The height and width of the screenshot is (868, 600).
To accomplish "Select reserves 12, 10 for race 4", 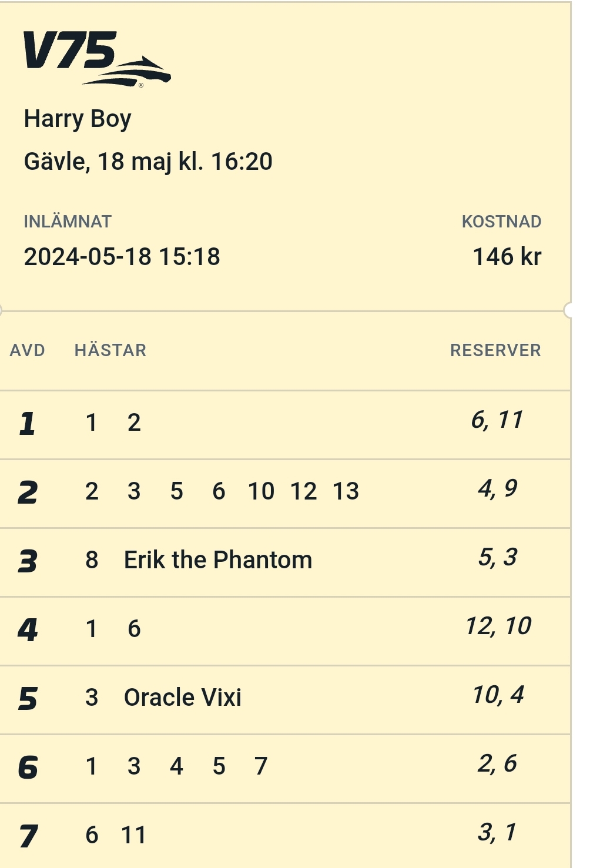I will tap(498, 626).
